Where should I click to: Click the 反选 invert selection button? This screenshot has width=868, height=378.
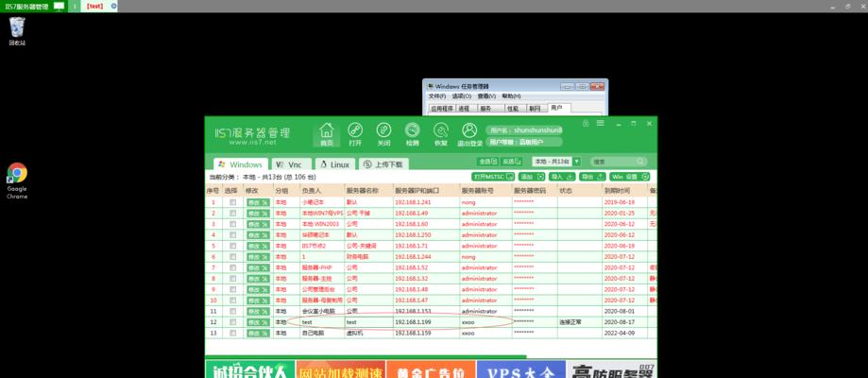pos(512,162)
